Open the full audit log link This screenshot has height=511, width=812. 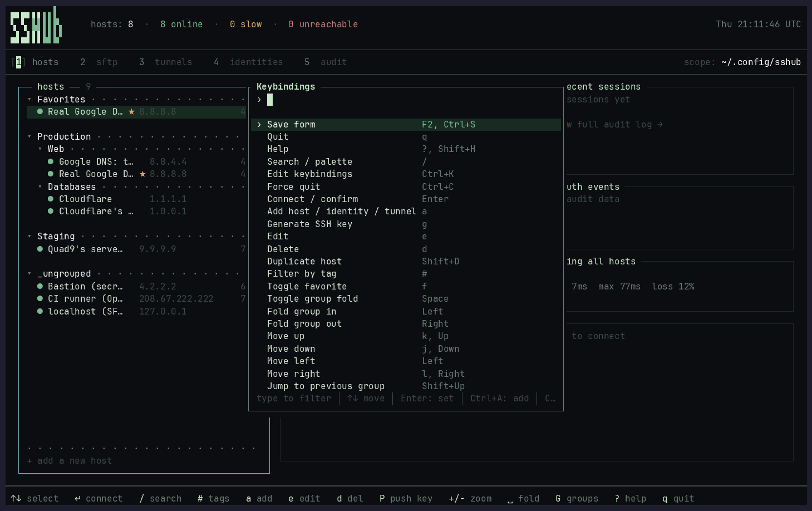point(615,125)
